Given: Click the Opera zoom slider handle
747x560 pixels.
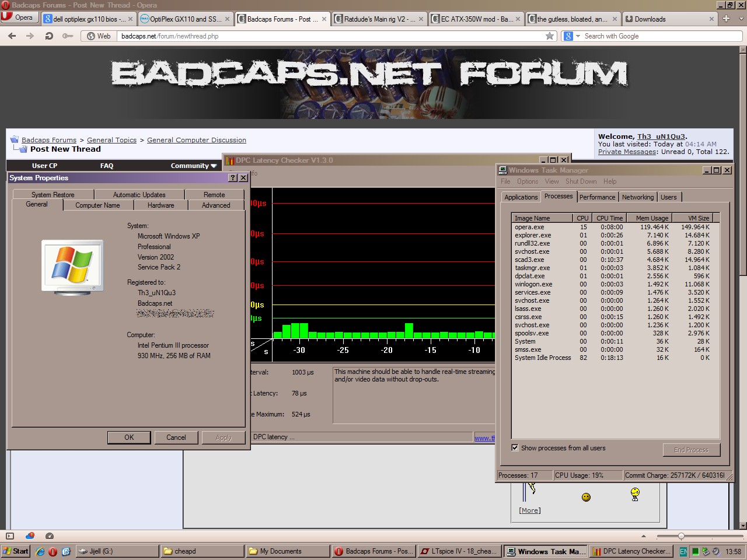Looking at the screenshot, I should pyautogui.click(x=681, y=536).
